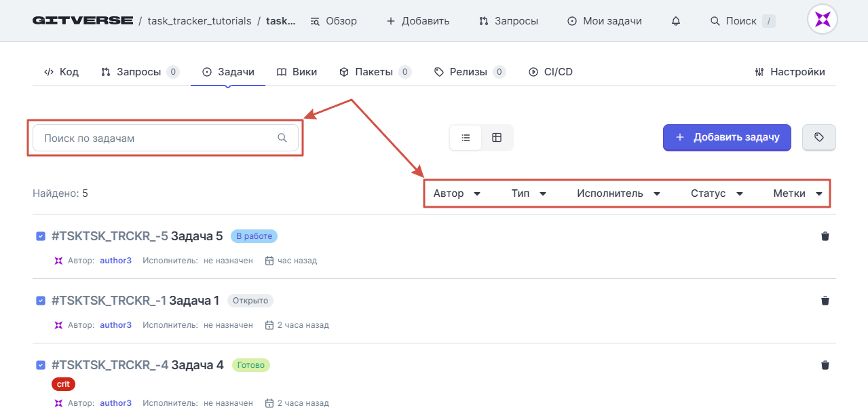Click calendar icon in Задача 1 row
This screenshot has width=868, height=414.
point(269,325)
